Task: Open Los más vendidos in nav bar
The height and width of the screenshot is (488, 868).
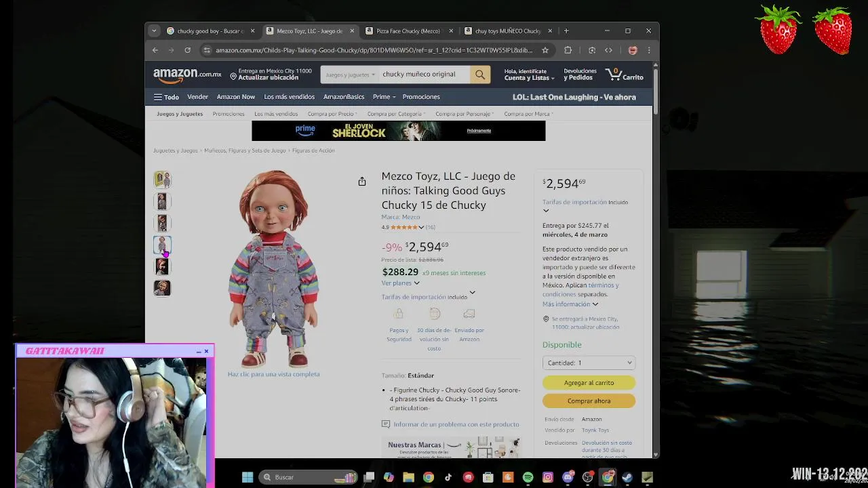Action: (290, 97)
